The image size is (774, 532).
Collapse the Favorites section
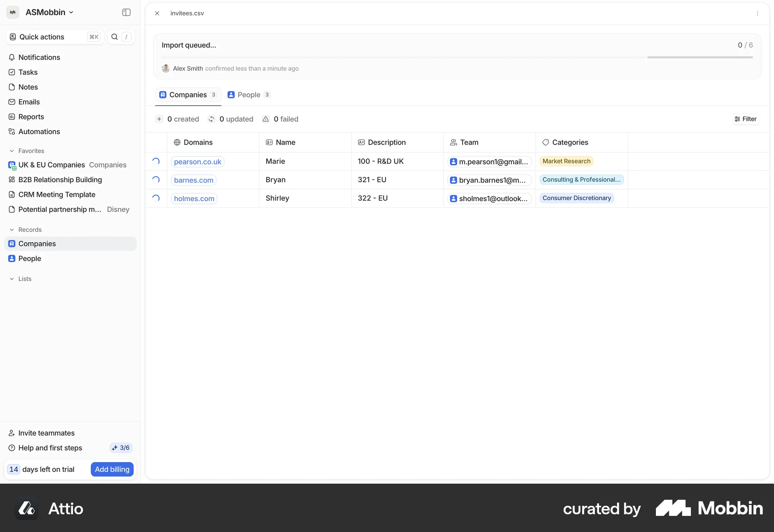click(x=12, y=151)
